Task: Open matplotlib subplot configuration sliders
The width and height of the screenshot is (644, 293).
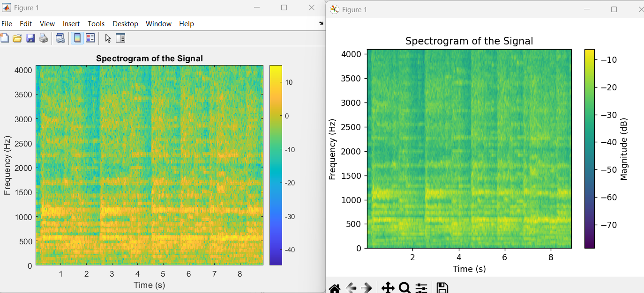Action: click(x=421, y=287)
